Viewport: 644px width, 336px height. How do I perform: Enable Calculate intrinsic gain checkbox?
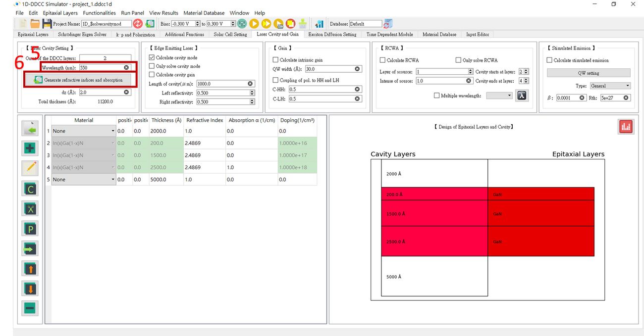pyautogui.click(x=275, y=60)
